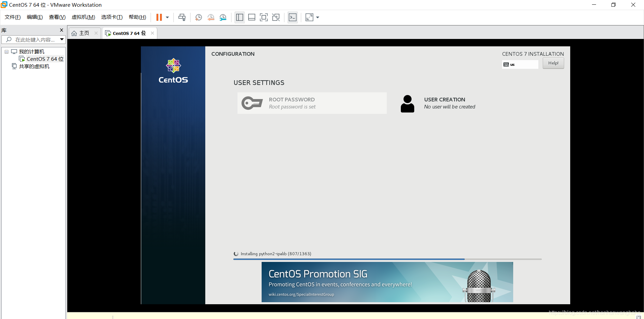This screenshot has height=319, width=644.
Task: Click the CentOS logo in installer sidebar
Action: click(173, 71)
